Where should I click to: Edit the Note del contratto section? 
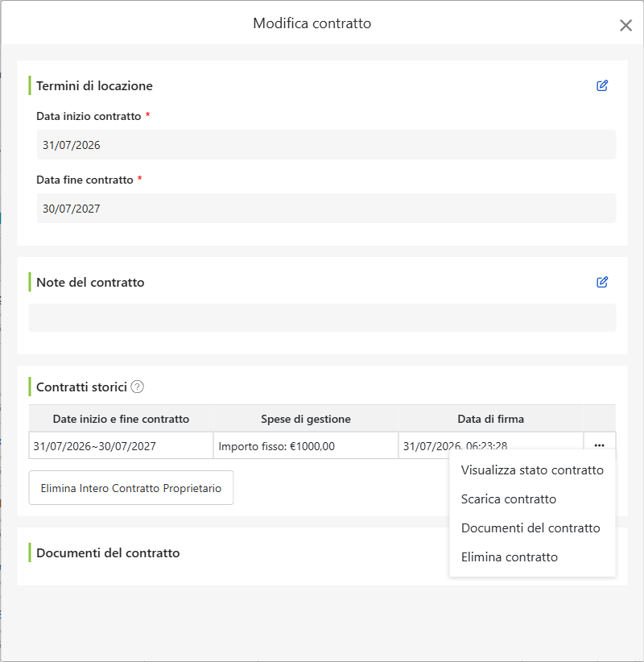[602, 282]
